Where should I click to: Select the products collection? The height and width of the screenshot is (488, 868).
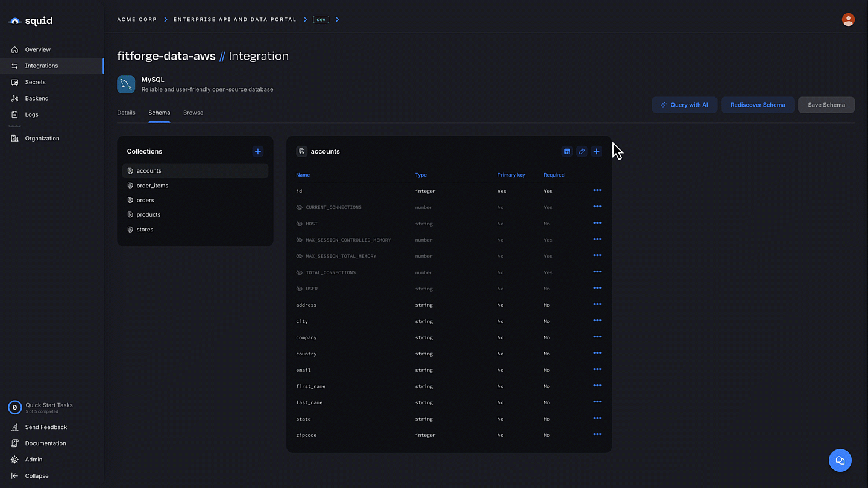tap(195, 214)
